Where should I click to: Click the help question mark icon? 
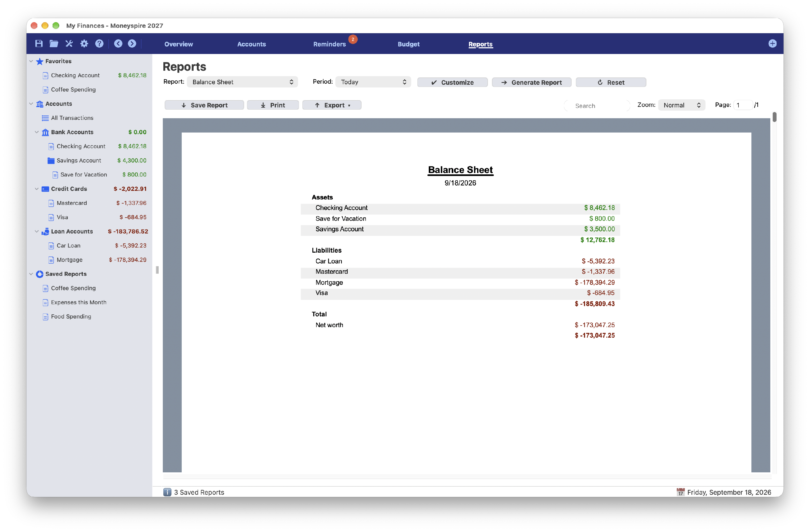[99, 43]
